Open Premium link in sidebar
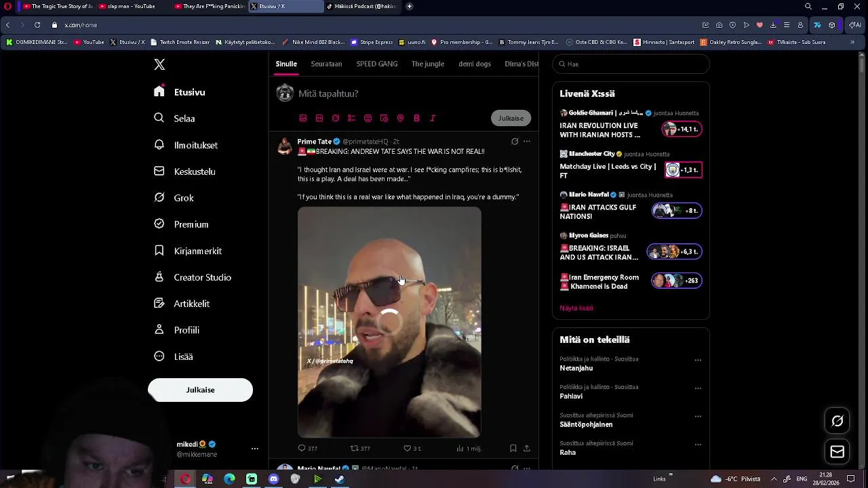The image size is (868, 488). point(181,224)
